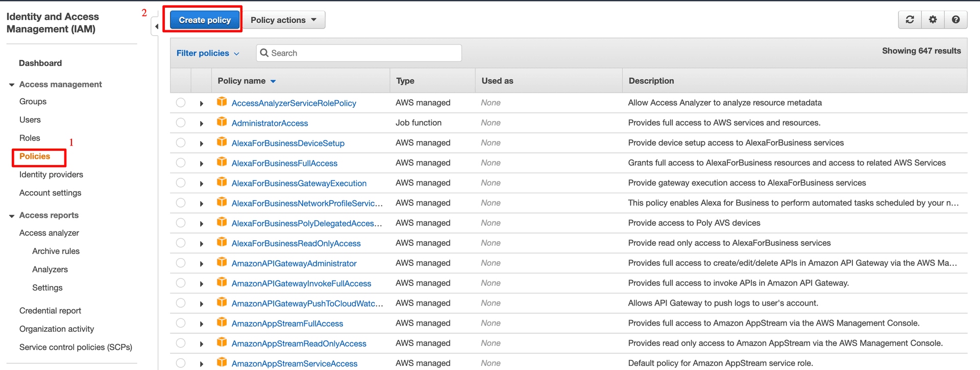Select Policies in the sidebar

coord(35,156)
